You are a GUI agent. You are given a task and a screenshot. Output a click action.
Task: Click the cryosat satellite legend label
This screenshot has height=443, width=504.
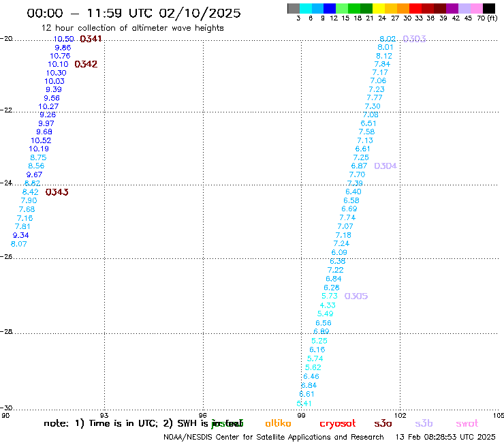click(x=338, y=424)
